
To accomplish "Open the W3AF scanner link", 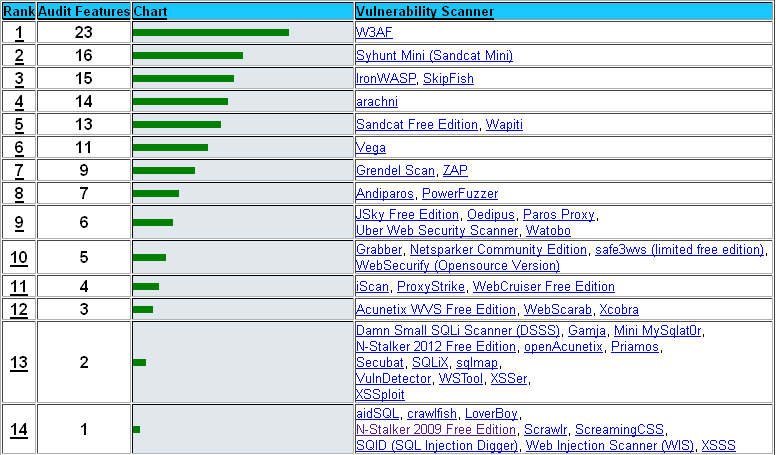I will (x=374, y=32).
